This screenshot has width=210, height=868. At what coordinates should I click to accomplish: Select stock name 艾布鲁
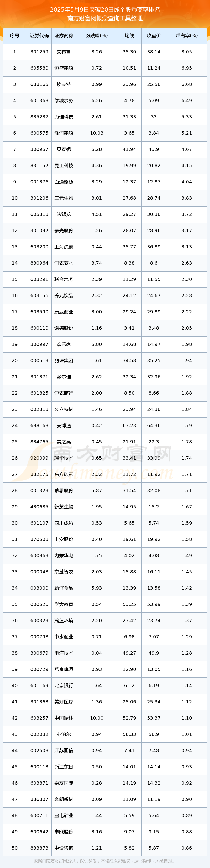(64, 52)
